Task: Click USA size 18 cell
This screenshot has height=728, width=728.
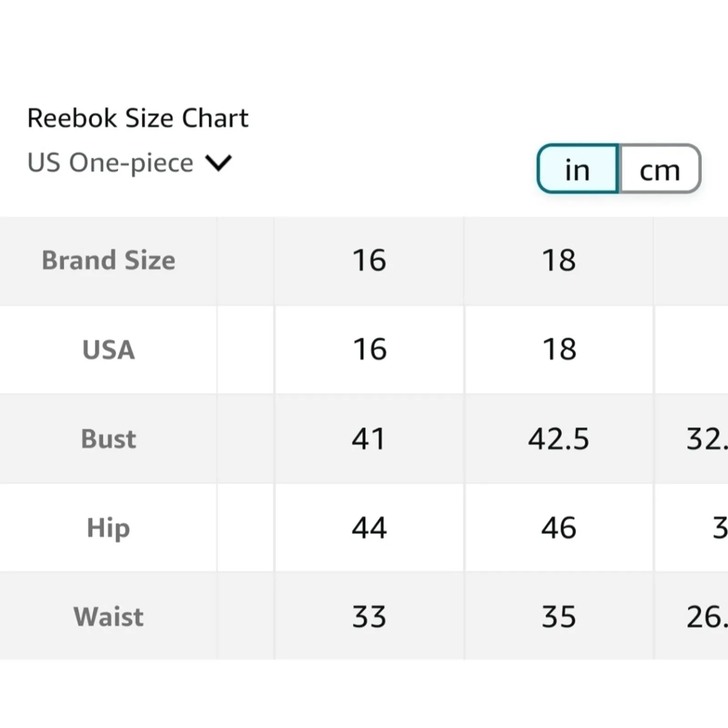Action: pyautogui.click(x=559, y=349)
